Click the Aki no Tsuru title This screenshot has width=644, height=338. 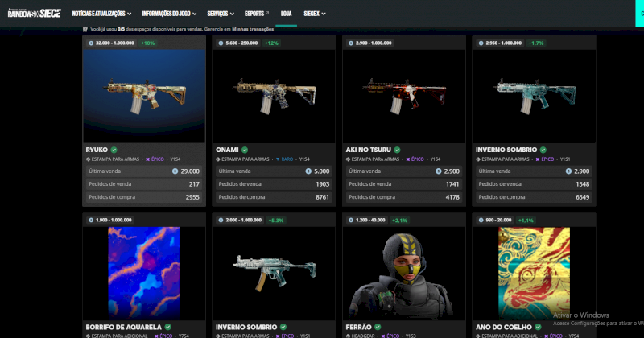pos(369,150)
